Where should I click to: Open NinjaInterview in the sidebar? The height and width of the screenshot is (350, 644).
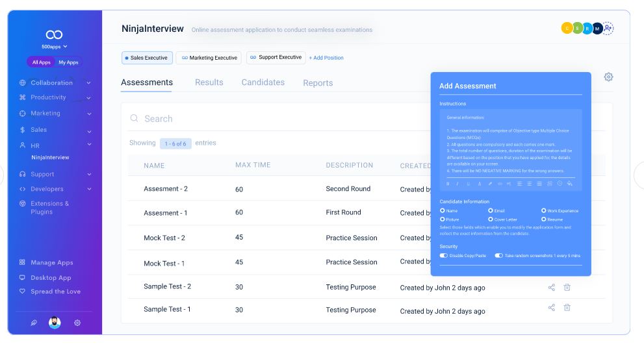click(x=50, y=158)
